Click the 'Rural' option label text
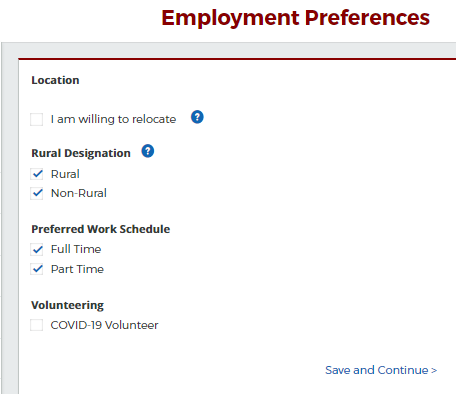This screenshot has width=456, height=394. point(65,174)
